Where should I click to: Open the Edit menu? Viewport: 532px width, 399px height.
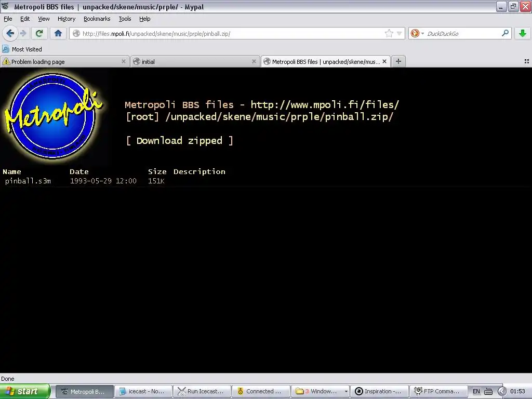click(25, 19)
